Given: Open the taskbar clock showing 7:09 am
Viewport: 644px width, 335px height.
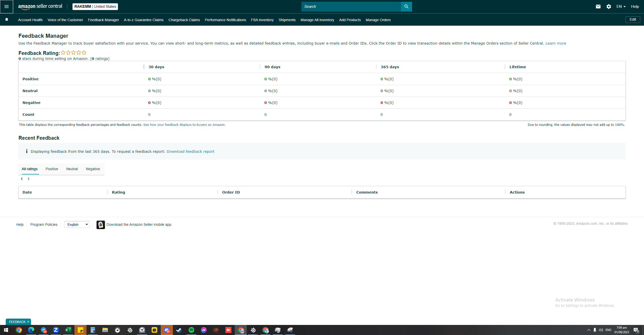Looking at the screenshot, I should [x=622, y=330].
